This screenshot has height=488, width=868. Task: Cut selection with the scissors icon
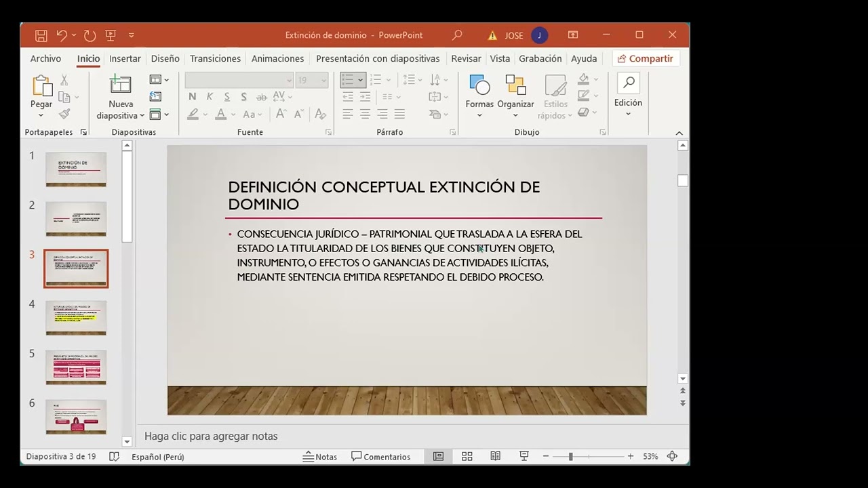(64, 80)
